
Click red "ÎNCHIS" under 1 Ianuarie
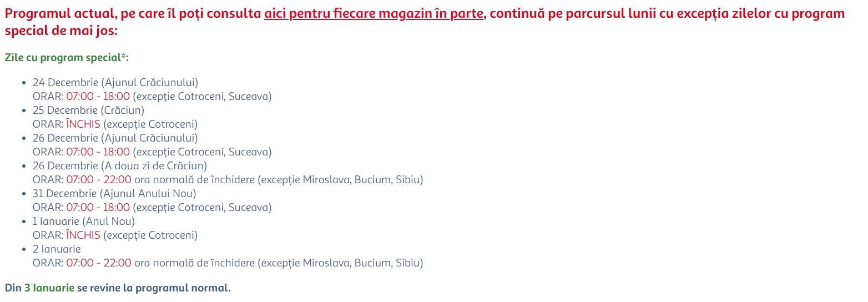click(83, 235)
